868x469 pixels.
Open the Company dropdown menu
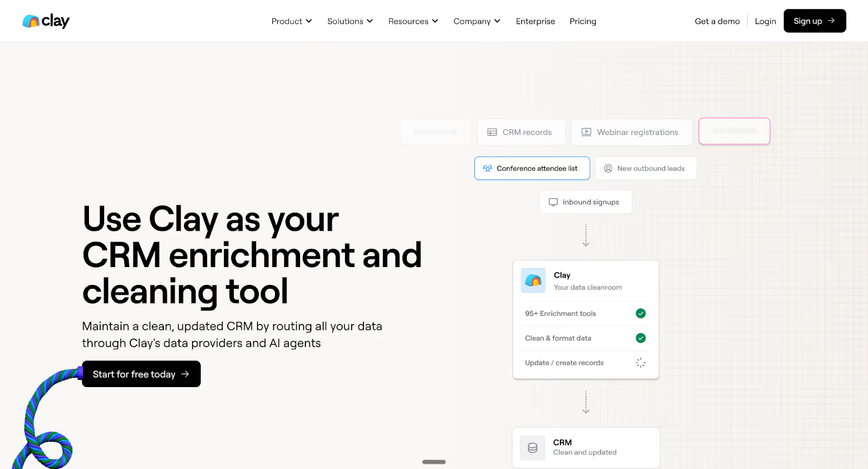(x=477, y=21)
